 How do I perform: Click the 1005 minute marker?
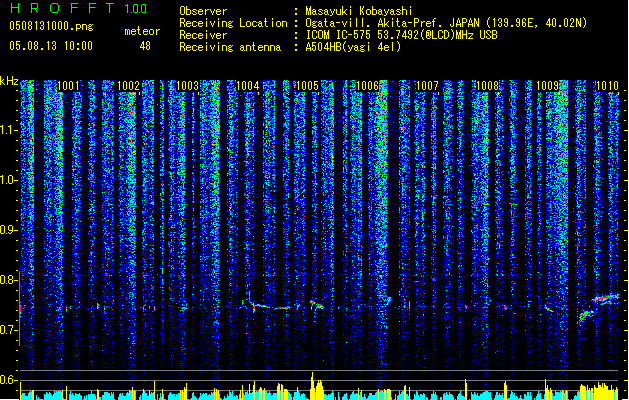[x=307, y=86]
